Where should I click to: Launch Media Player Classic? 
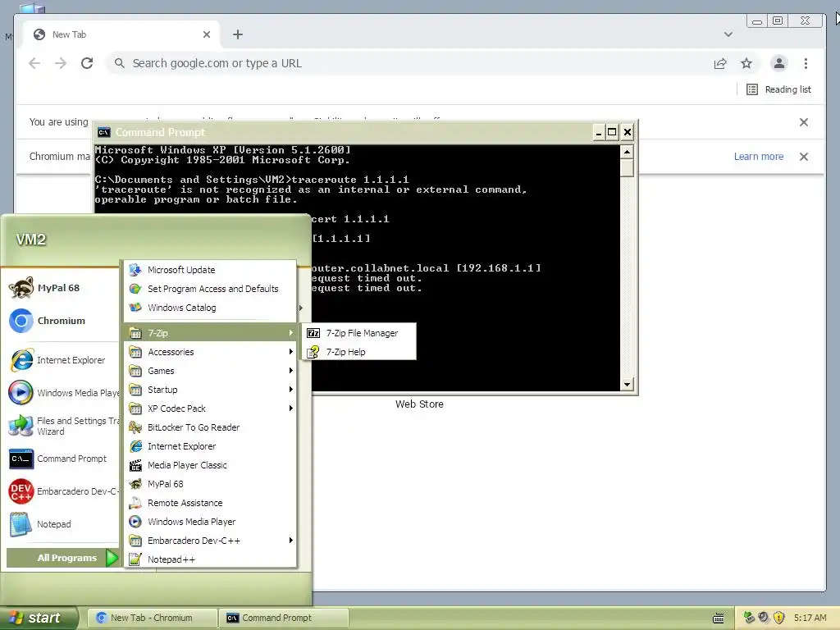[211, 465]
